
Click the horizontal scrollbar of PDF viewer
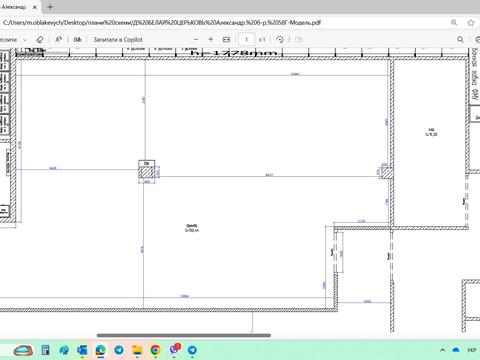184,335
